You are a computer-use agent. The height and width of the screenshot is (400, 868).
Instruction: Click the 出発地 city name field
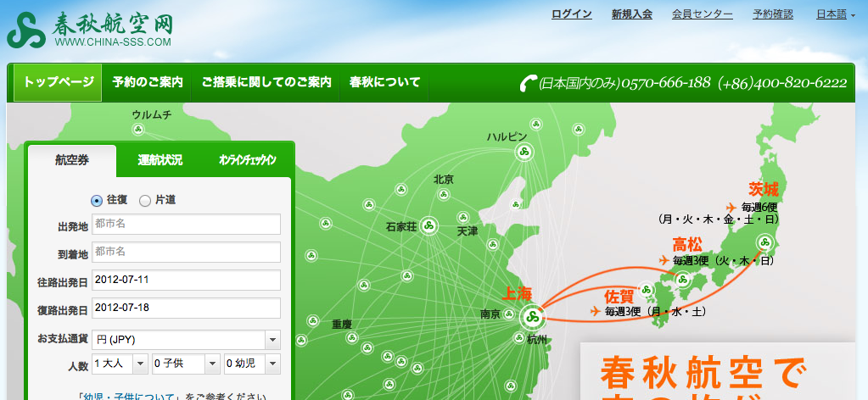[x=186, y=224]
